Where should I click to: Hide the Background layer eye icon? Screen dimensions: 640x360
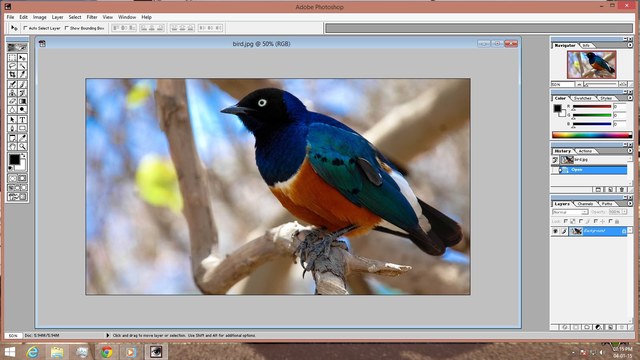click(x=555, y=231)
